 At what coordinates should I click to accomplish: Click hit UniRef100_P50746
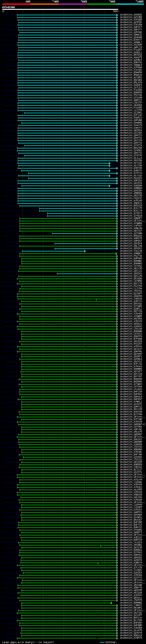(x=131, y=95)
